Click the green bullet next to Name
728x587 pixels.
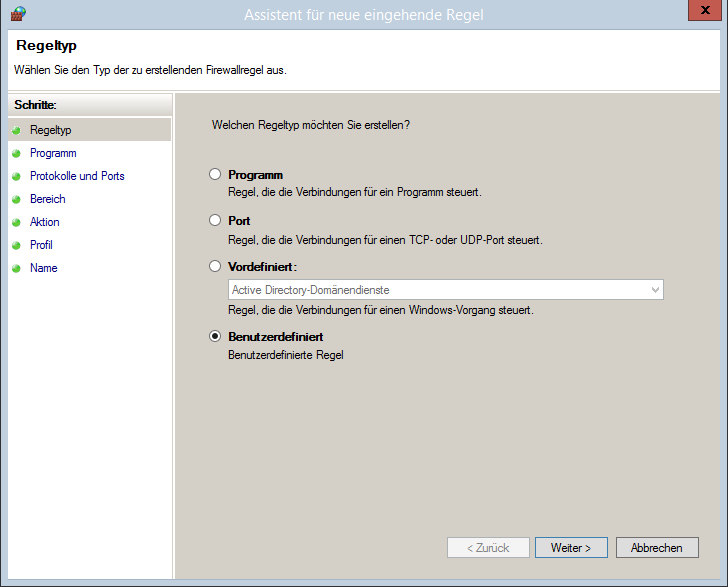click(16, 268)
